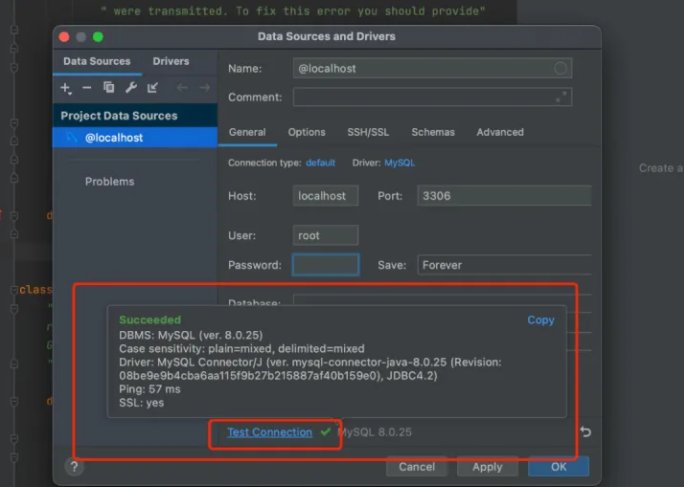Copy the connection test result
Screen dimensions: 684x487
[540, 320]
